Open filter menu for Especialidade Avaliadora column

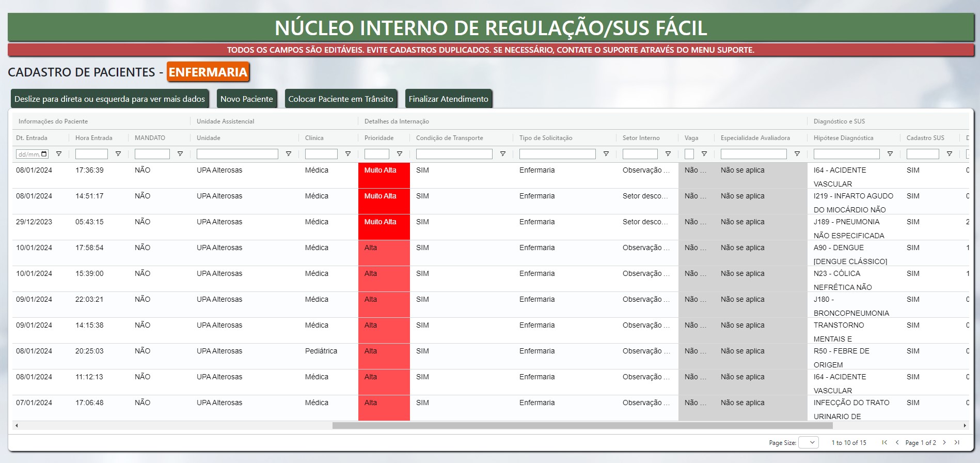point(797,154)
